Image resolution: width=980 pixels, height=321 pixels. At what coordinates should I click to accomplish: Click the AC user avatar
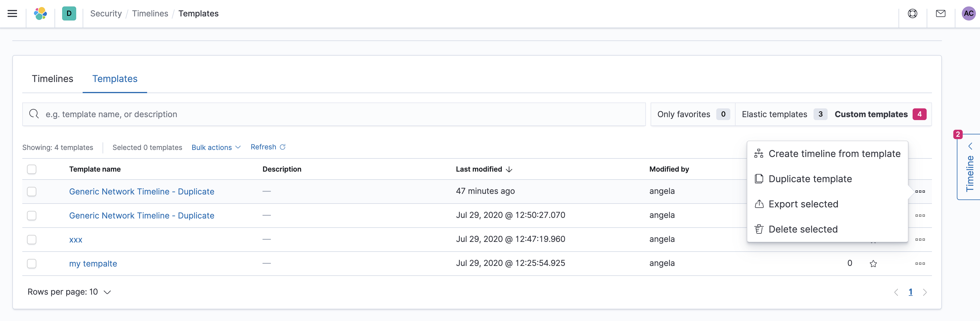(968, 14)
